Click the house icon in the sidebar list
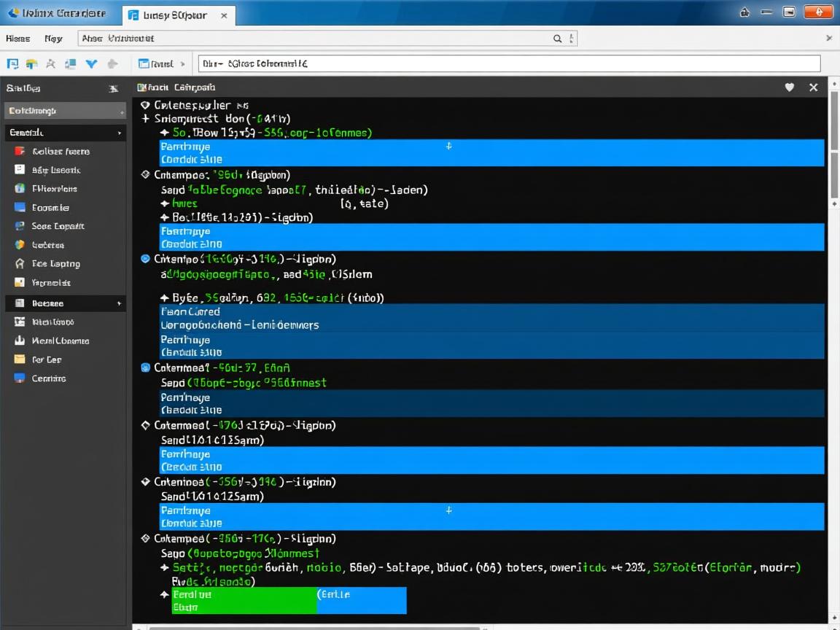This screenshot has height=630, width=840. click(x=20, y=264)
